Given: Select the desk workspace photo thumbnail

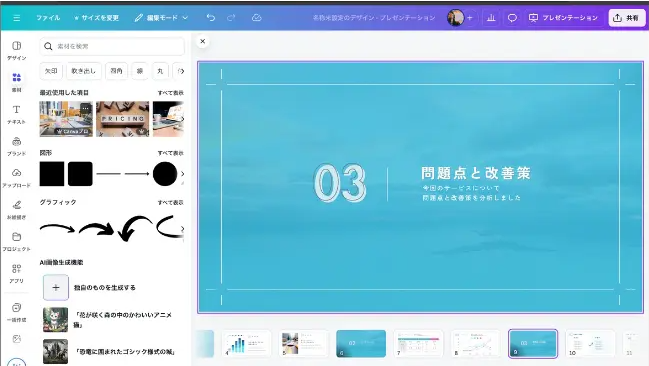Looking at the screenshot, I should (66, 119).
